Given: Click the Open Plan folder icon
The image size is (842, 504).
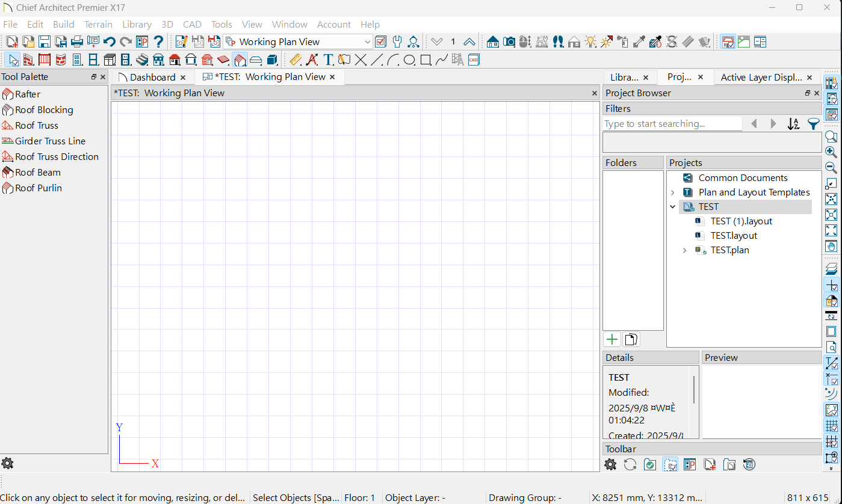Looking at the screenshot, I should click(x=28, y=41).
